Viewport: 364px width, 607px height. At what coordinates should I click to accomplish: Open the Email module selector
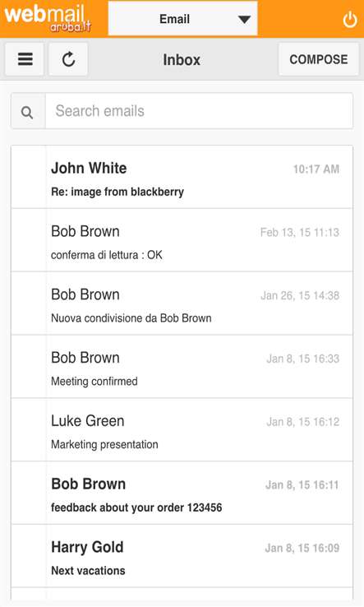click(182, 19)
